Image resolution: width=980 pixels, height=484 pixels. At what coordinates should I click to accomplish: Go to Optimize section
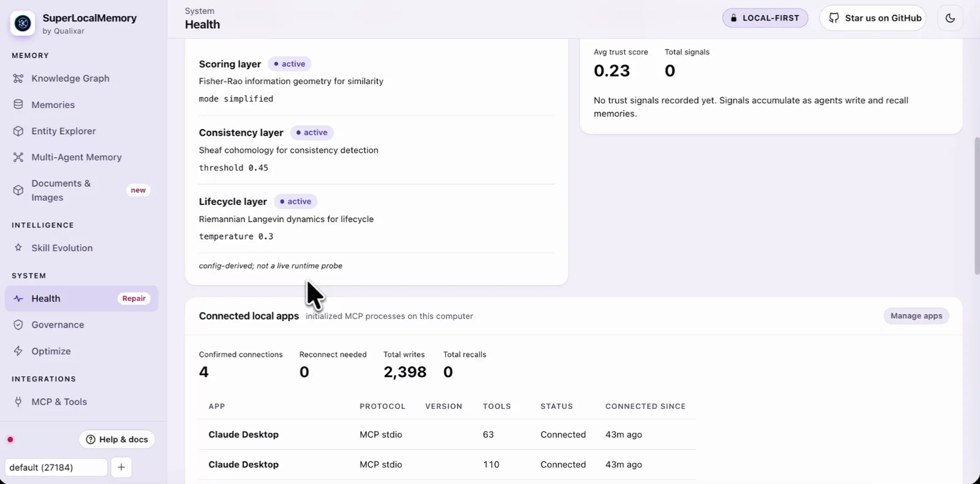pyautogui.click(x=81, y=351)
